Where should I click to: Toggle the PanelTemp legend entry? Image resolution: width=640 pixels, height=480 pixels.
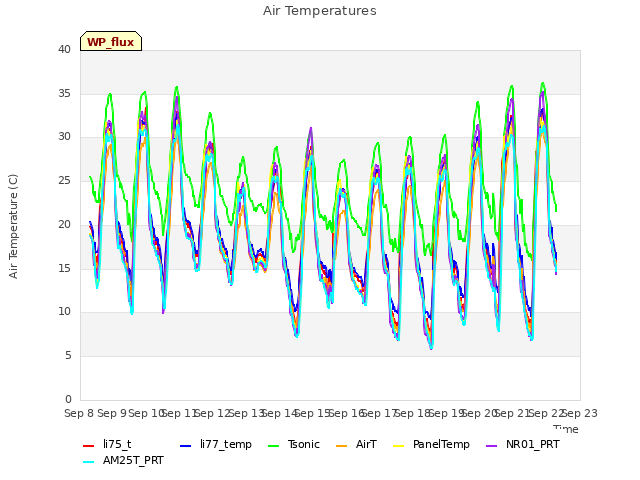point(431,444)
